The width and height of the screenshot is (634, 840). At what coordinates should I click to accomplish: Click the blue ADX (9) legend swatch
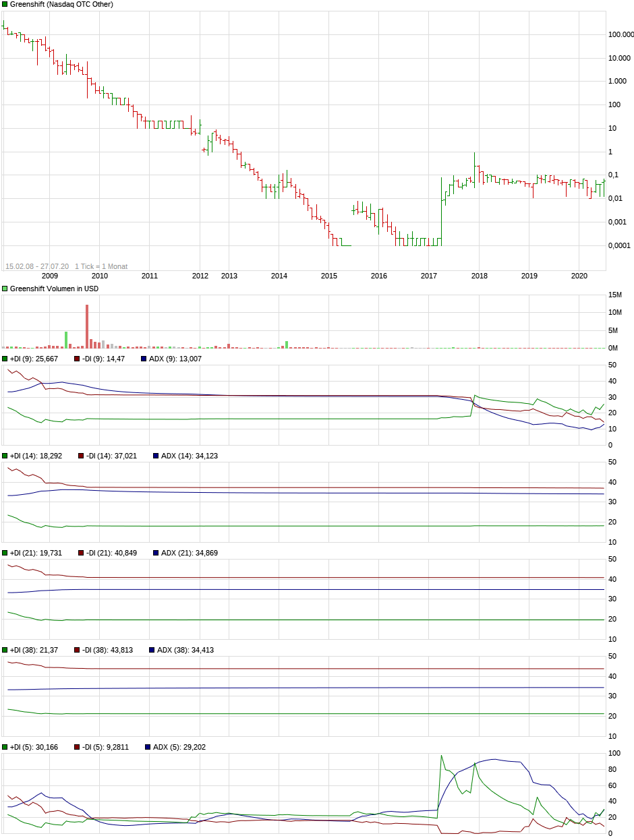[x=143, y=359]
